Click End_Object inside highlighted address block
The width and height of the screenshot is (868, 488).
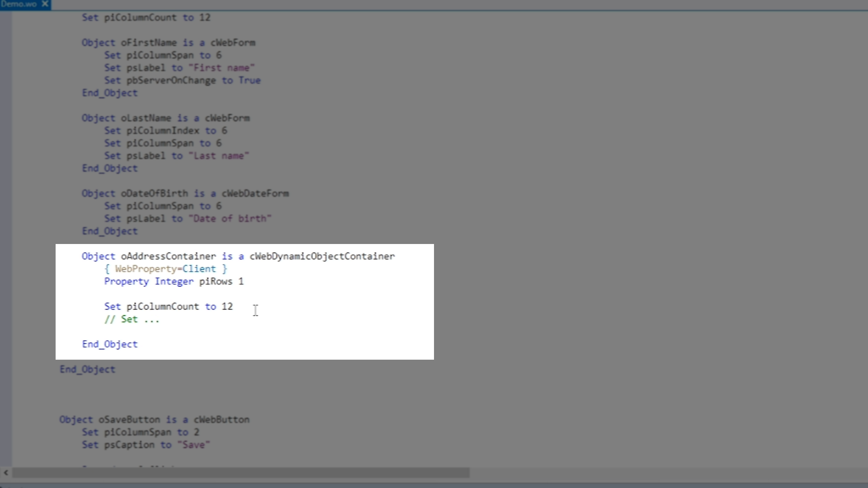[110, 344]
